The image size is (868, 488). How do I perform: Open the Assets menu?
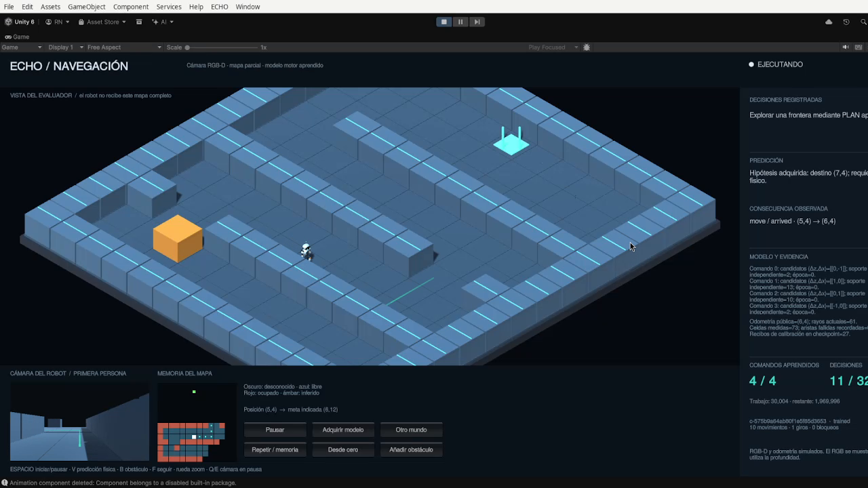[50, 7]
